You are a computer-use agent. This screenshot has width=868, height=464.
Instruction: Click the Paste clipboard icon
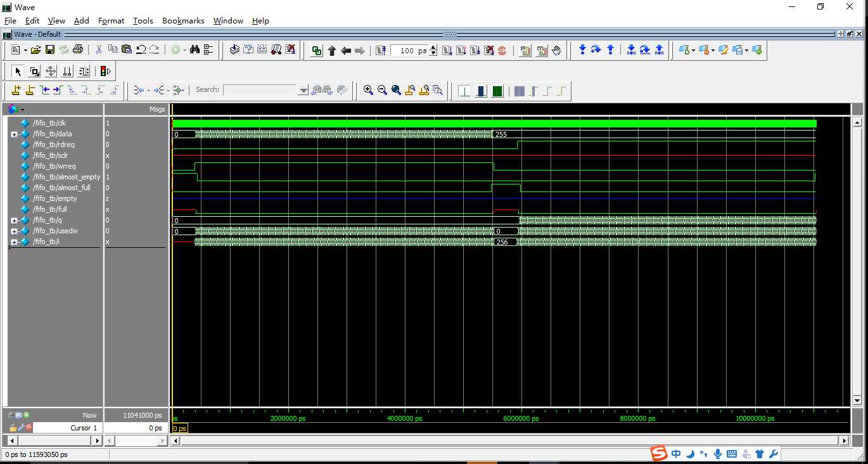(127, 50)
